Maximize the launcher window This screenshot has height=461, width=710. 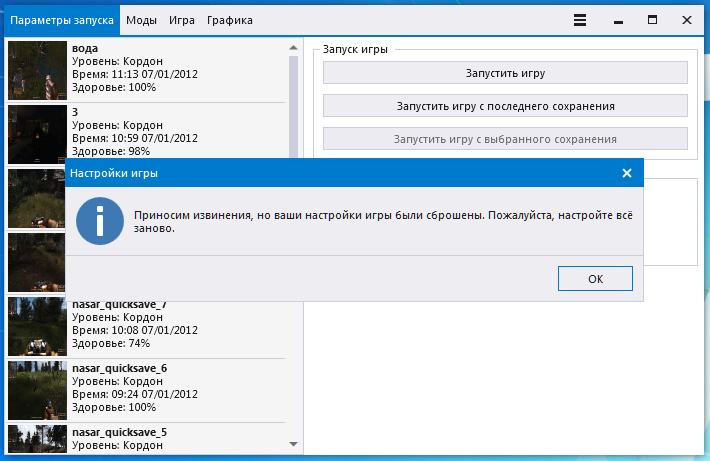(652, 19)
